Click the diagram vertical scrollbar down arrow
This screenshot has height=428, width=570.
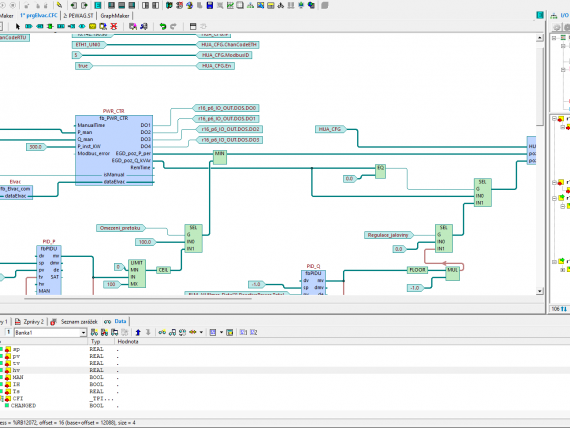[x=539, y=291]
